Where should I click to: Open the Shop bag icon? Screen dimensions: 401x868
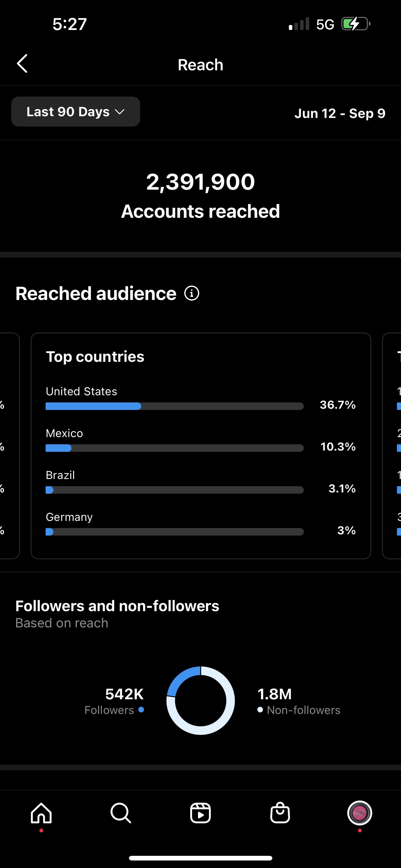pyautogui.click(x=280, y=813)
